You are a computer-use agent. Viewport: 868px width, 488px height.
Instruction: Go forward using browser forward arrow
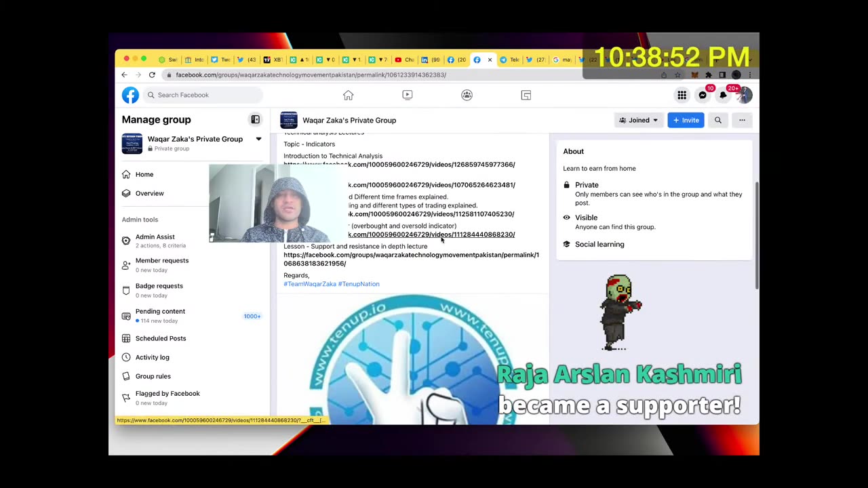pos(138,75)
